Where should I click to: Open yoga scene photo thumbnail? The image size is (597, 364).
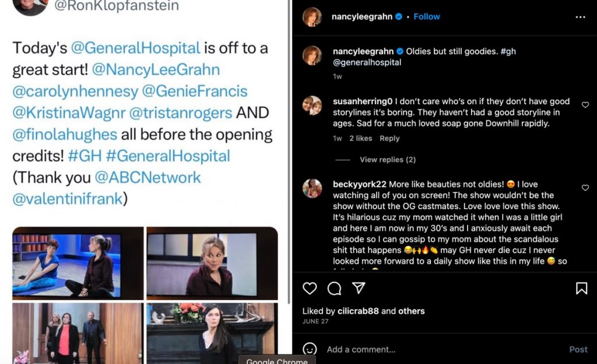point(78,263)
